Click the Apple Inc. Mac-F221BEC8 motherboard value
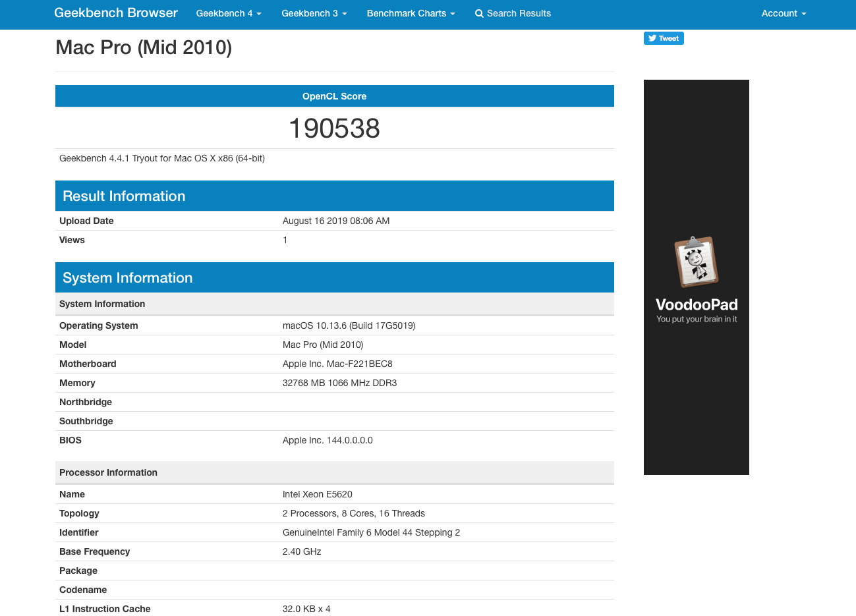Image resolution: width=856 pixels, height=616 pixels. coord(337,364)
